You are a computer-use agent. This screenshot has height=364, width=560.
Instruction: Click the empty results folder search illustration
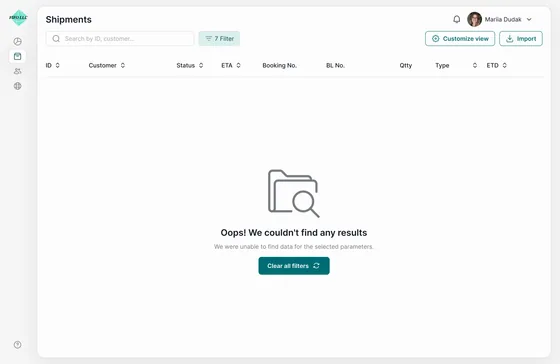click(294, 193)
